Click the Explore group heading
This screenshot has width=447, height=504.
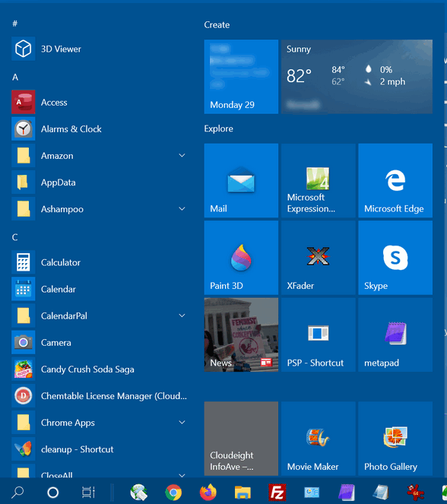coord(218,128)
